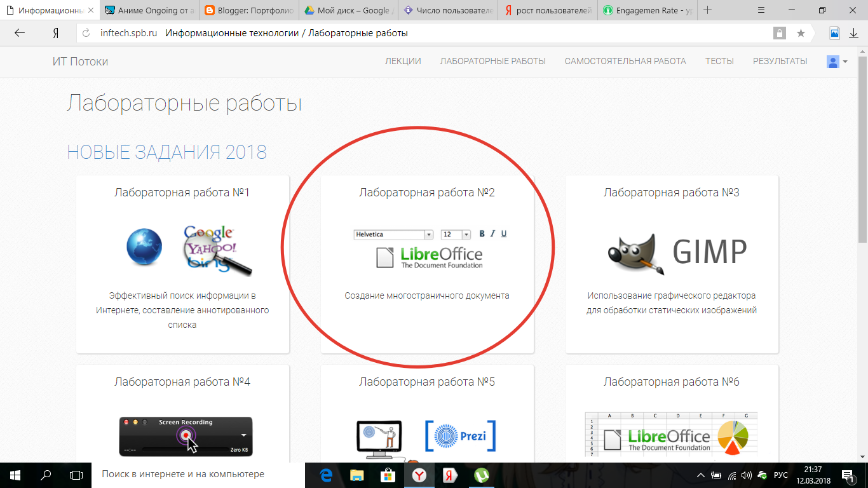
Task: Open the Microsoft Store taskbar icon
Action: click(x=388, y=475)
